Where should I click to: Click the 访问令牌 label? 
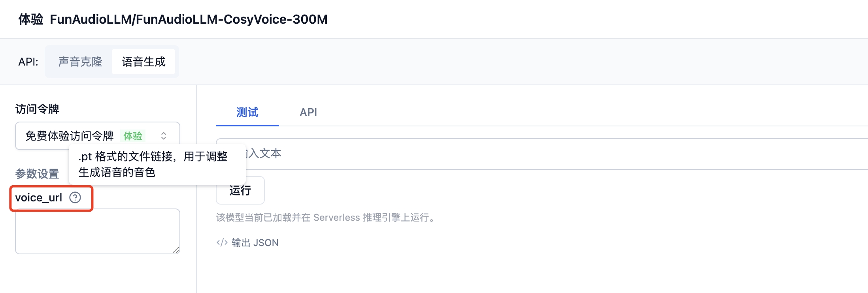(x=37, y=109)
